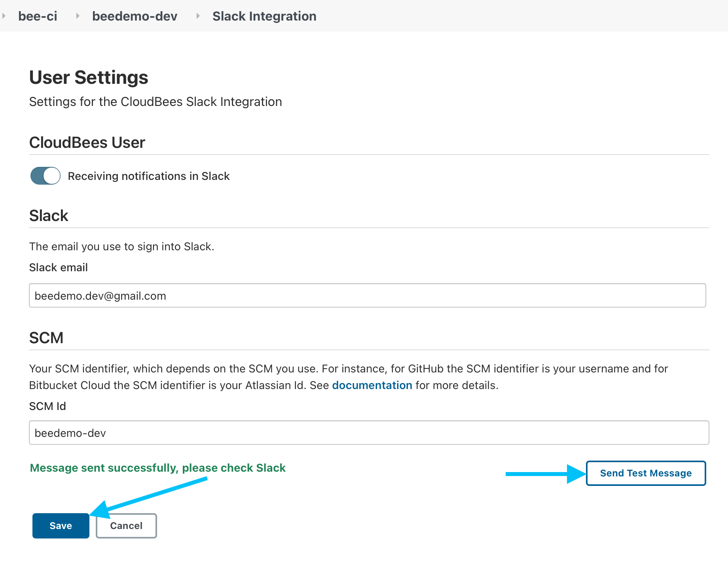Click the CloudBees User section heading
Screen dimensions: 728x563
point(87,142)
